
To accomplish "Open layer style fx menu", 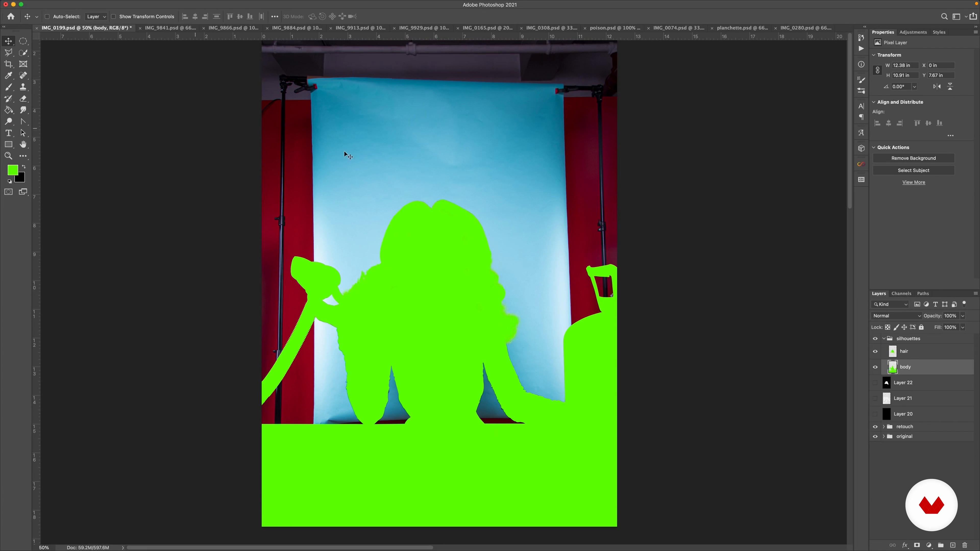I will [x=905, y=545].
